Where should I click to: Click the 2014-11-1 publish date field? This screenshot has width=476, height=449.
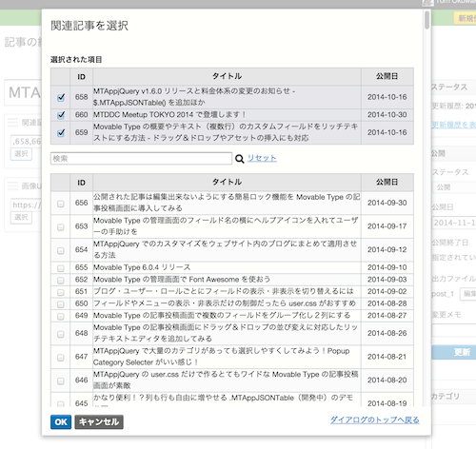coord(454,223)
